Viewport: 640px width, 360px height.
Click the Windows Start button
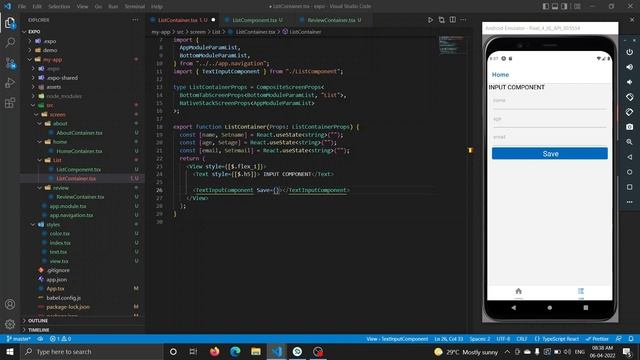pyautogui.click(x=10, y=351)
